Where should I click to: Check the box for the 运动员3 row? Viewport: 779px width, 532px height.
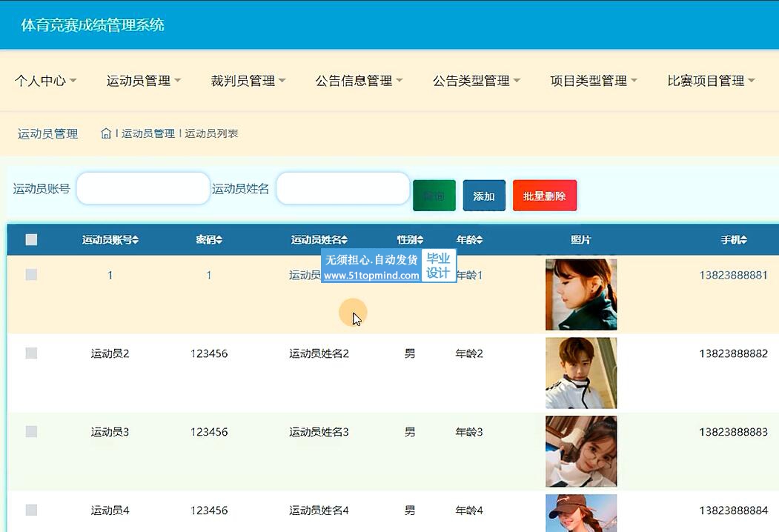31,432
